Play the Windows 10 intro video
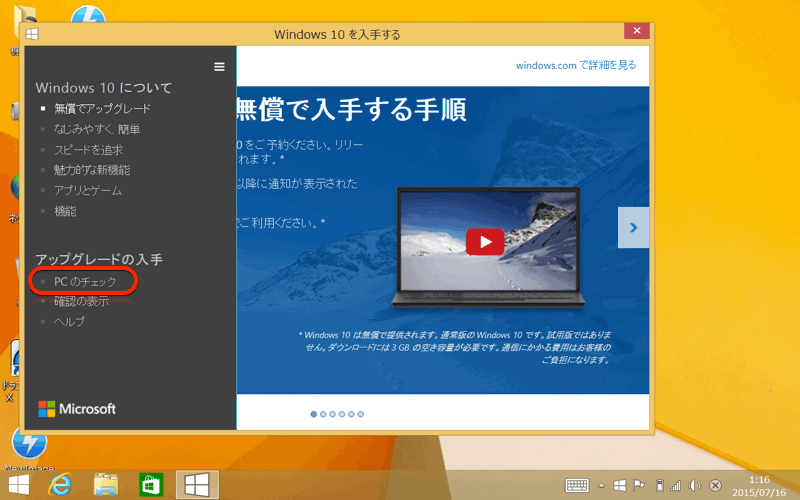The width and height of the screenshot is (800, 500). (485, 241)
